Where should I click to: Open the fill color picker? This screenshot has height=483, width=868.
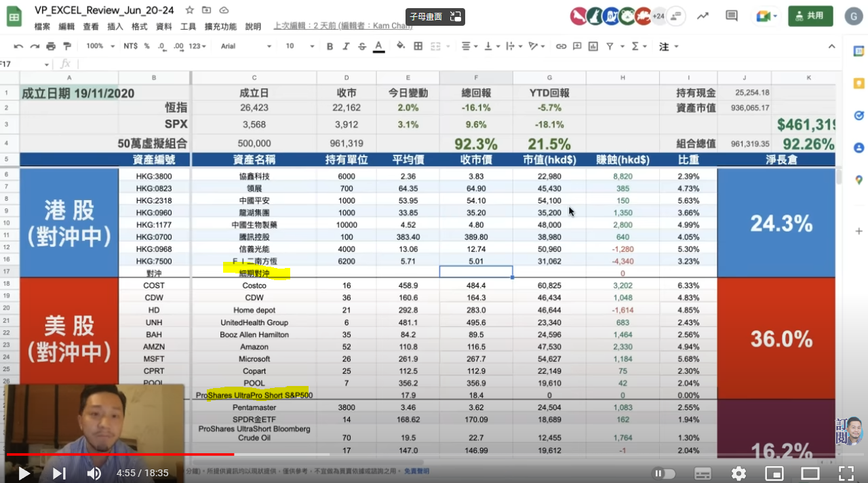tap(400, 46)
